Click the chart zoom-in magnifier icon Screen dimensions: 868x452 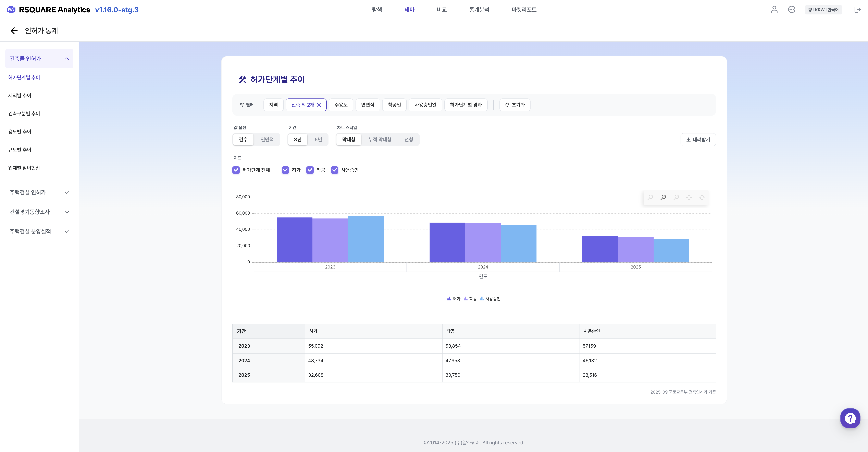click(x=663, y=198)
